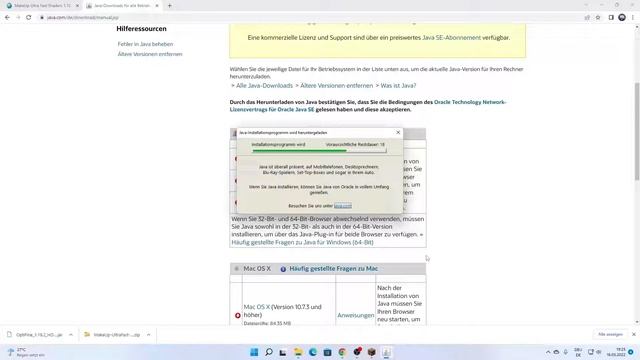Open the Chrome three-dot menu
This screenshot has height=360, width=640.
point(633,18)
